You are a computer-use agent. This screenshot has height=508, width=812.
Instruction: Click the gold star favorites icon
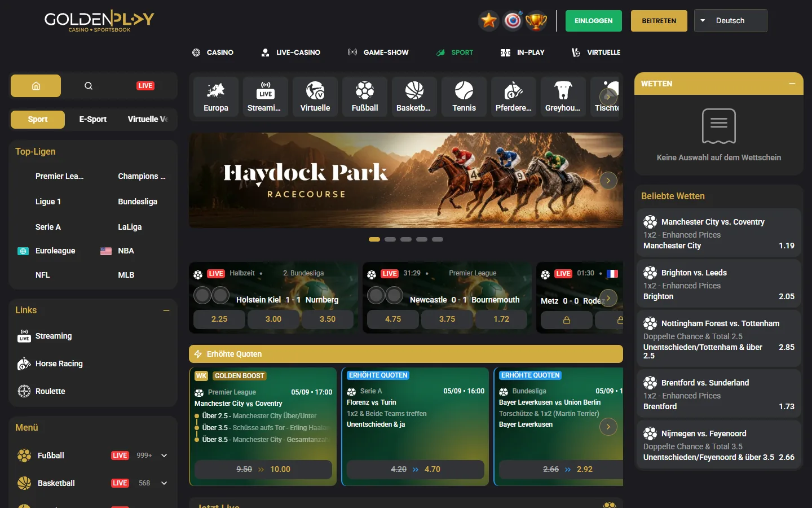coord(489,21)
